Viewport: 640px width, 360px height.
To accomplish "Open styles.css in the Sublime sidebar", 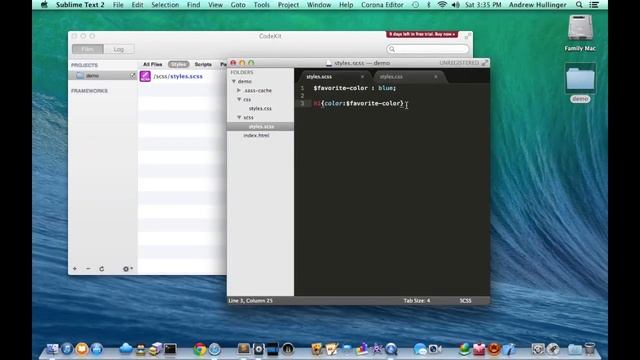I will [x=260, y=108].
